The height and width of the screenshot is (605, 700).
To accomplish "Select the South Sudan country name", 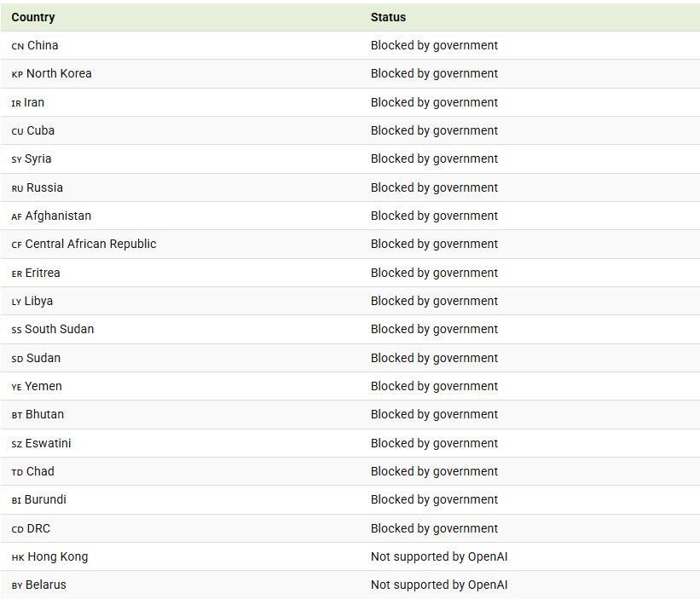I will coord(59,329).
